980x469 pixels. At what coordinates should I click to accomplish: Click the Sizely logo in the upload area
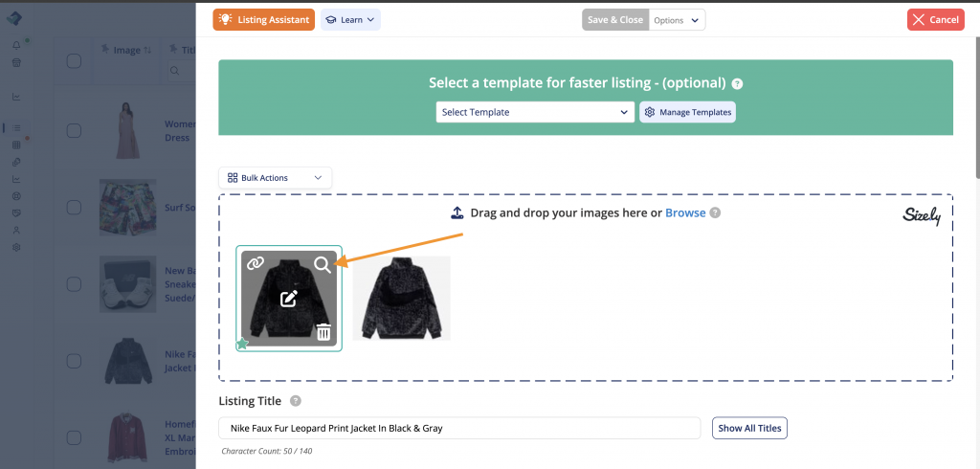click(922, 216)
